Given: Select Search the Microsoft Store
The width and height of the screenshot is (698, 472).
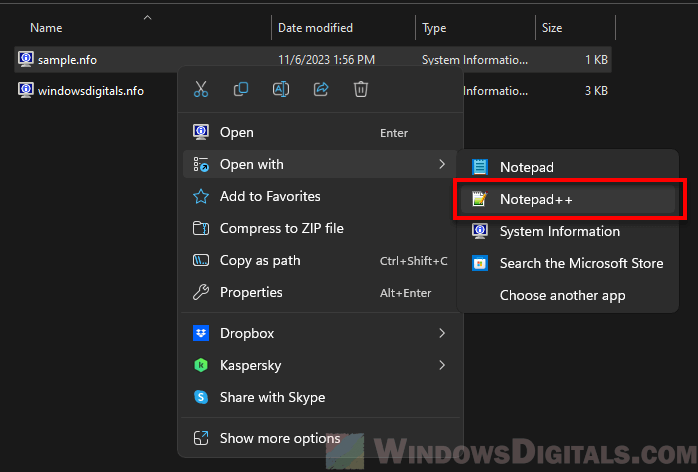Looking at the screenshot, I should (568, 263).
